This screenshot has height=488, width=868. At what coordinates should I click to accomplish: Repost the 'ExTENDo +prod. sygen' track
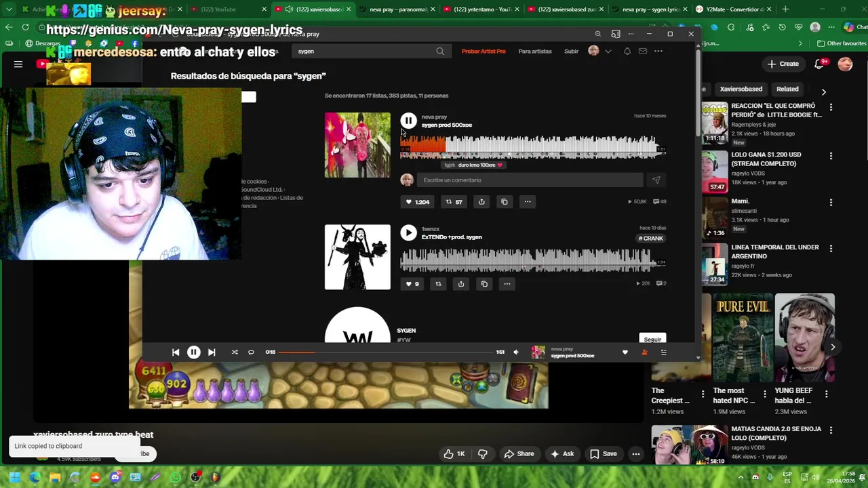[x=438, y=284]
